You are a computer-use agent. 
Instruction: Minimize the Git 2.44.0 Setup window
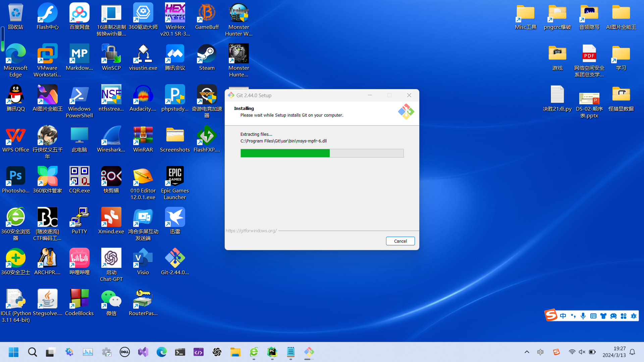370,95
